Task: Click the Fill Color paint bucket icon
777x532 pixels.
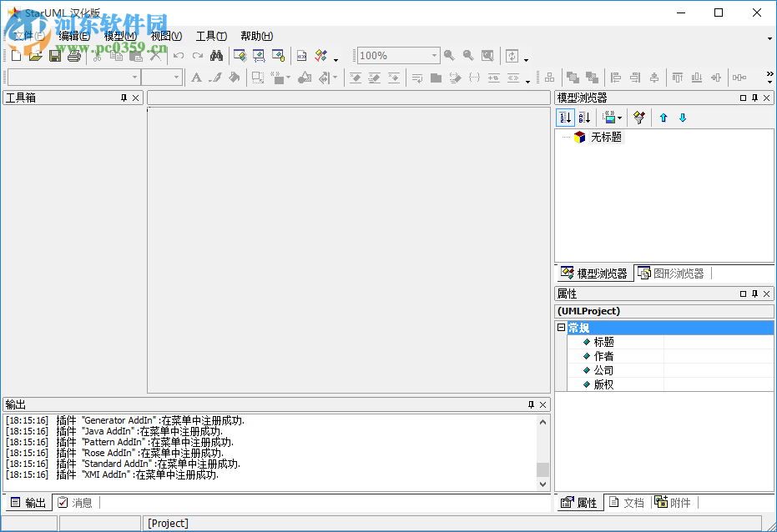Action: coord(235,78)
